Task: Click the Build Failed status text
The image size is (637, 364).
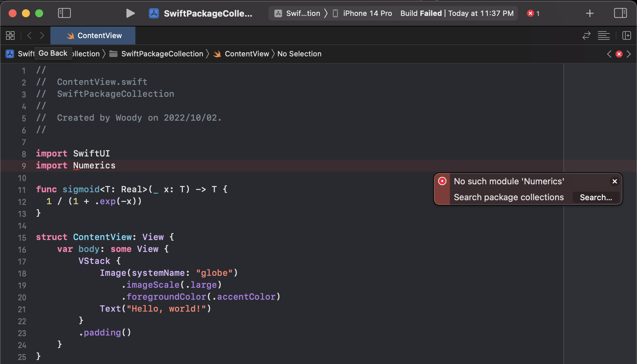Action: tap(421, 13)
